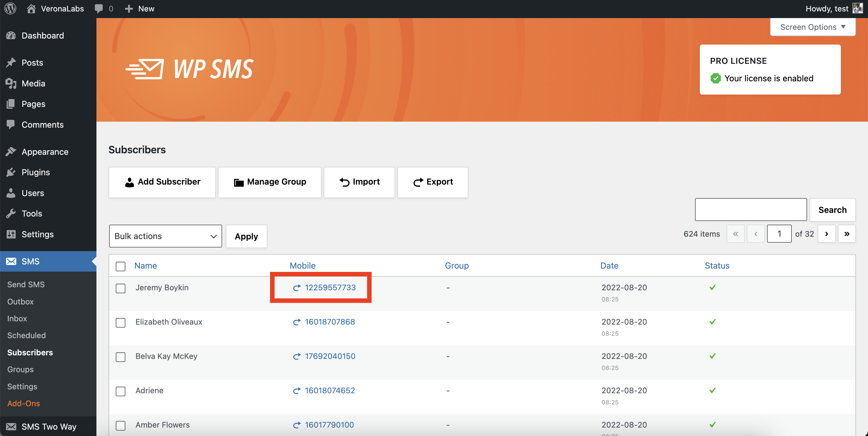Open Add-Ons submenu item

[x=24, y=403]
